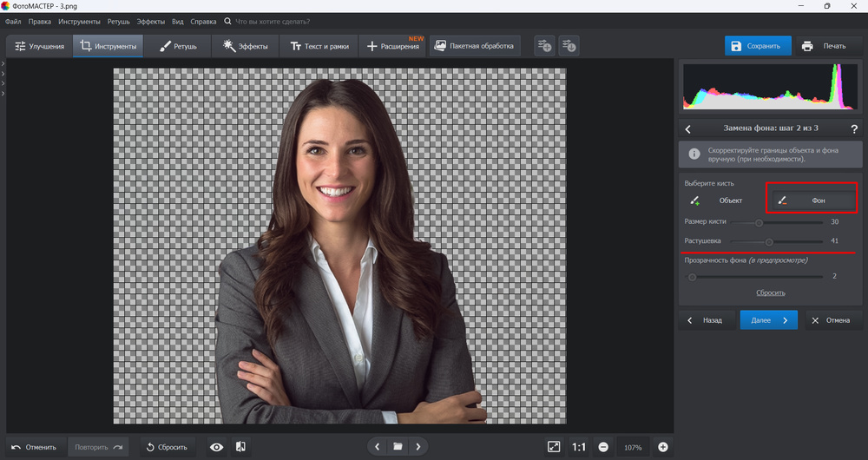The width and height of the screenshot is (868, 460).
Task: Click the Сбросить link in panel
Action: (x=770, y=293)
